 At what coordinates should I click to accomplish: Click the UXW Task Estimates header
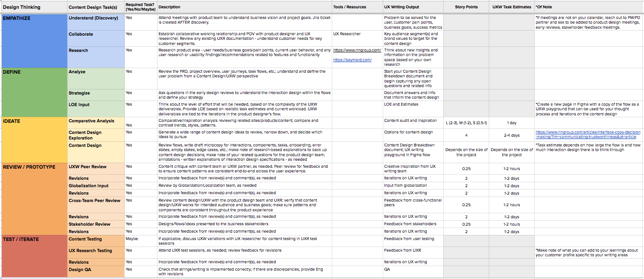tap(511, 7)
